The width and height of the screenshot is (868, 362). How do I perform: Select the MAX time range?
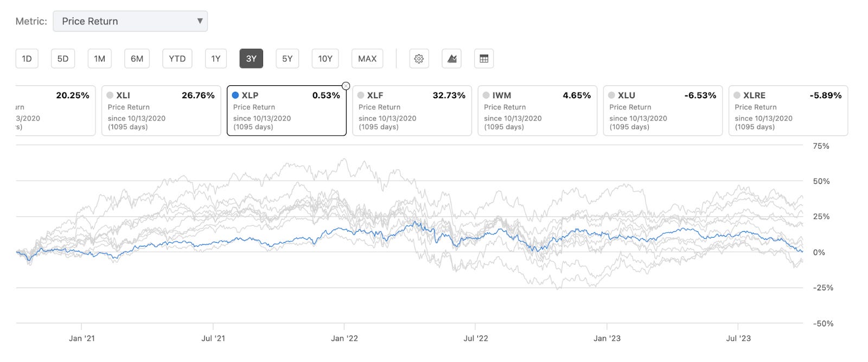point(367,59)
